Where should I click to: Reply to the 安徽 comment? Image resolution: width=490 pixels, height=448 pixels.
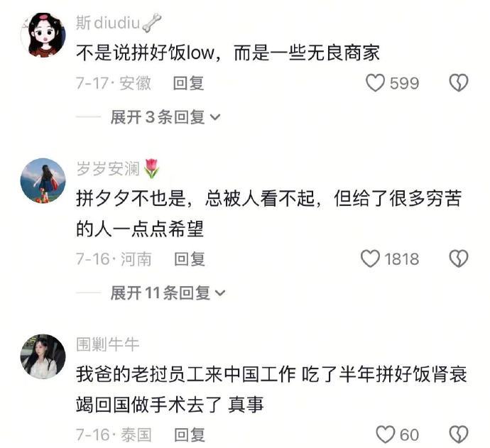click(x=189, y=83)
